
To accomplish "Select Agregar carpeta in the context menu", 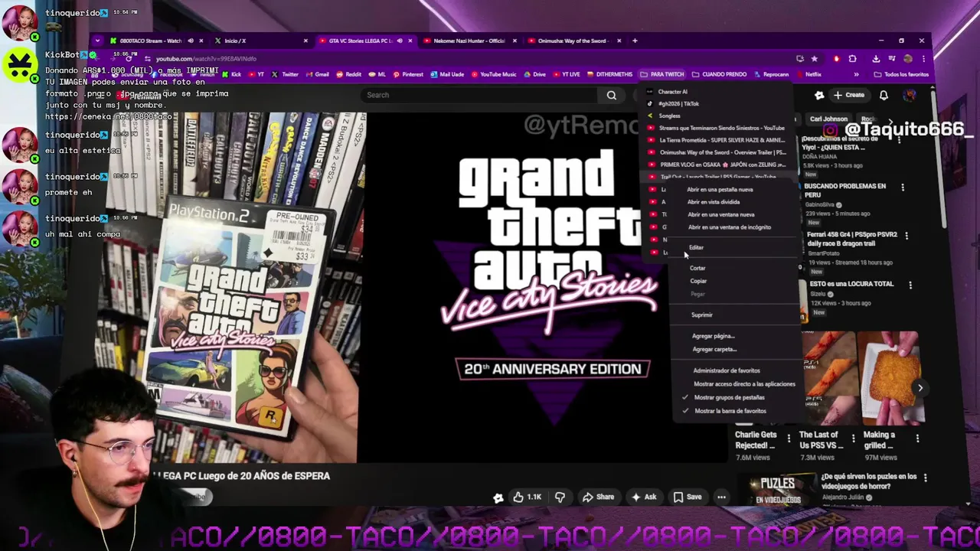I will [x=714, y=349].
